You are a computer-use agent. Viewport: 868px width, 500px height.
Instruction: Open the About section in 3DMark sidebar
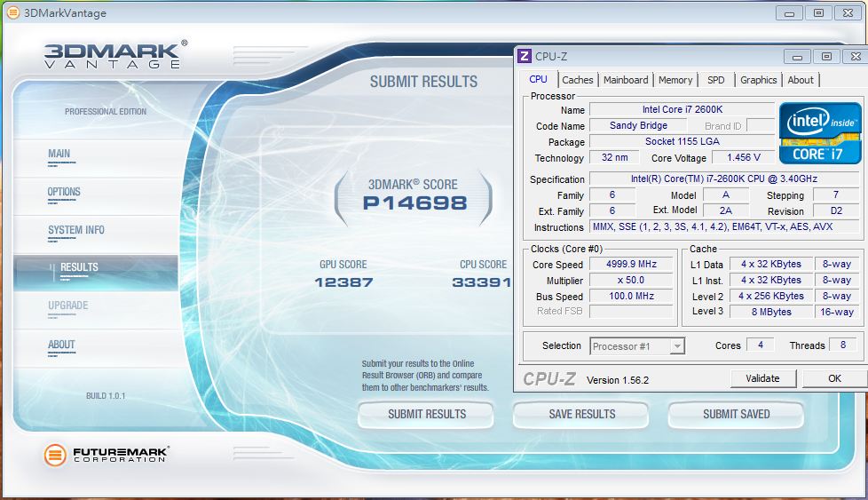point(61,345)
